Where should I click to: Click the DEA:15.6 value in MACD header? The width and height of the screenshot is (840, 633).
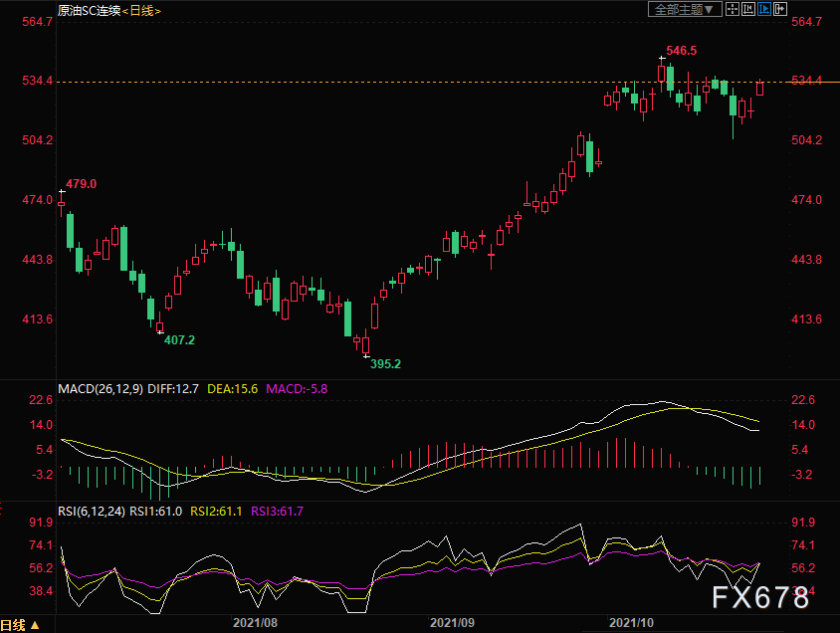click(233, 389)
